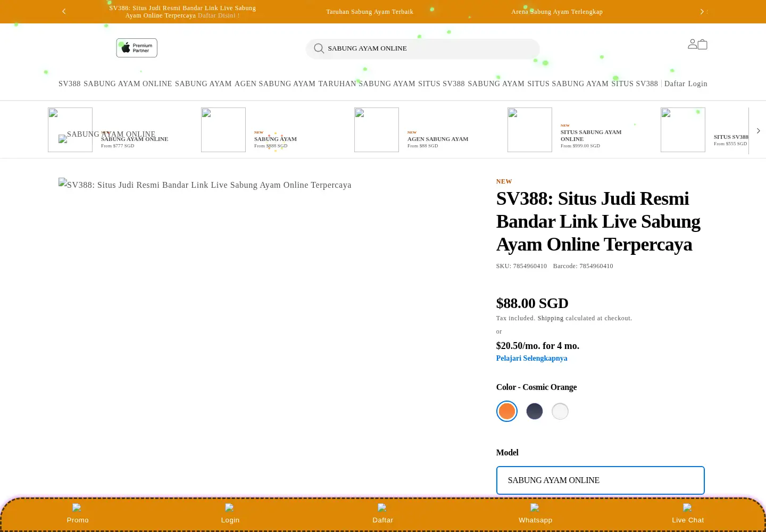Click the Arena Sabung Ayam Terlengkap banner text
The height and width of the screenshot is (532, 766).
557,12
